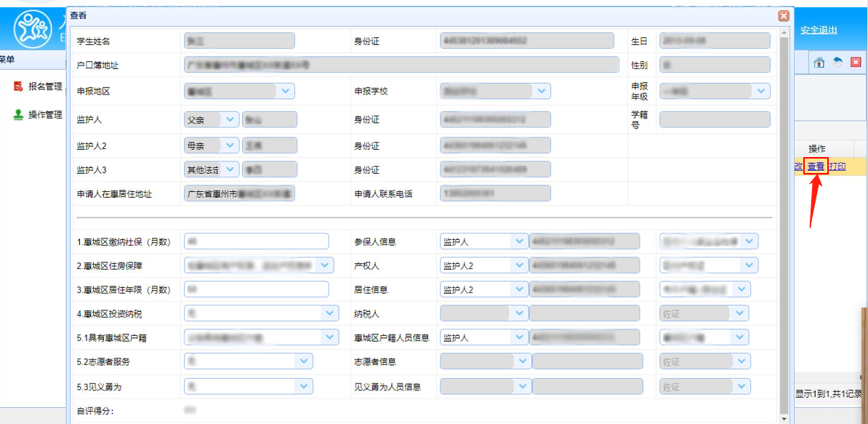Click the site logo in the header

(33, 29)
